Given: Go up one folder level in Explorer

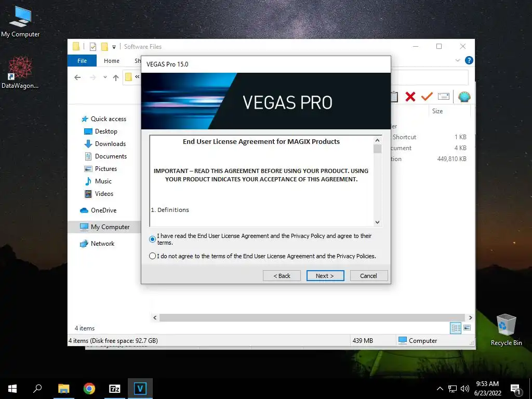Looking at the screenshot, I should [116, 78].
